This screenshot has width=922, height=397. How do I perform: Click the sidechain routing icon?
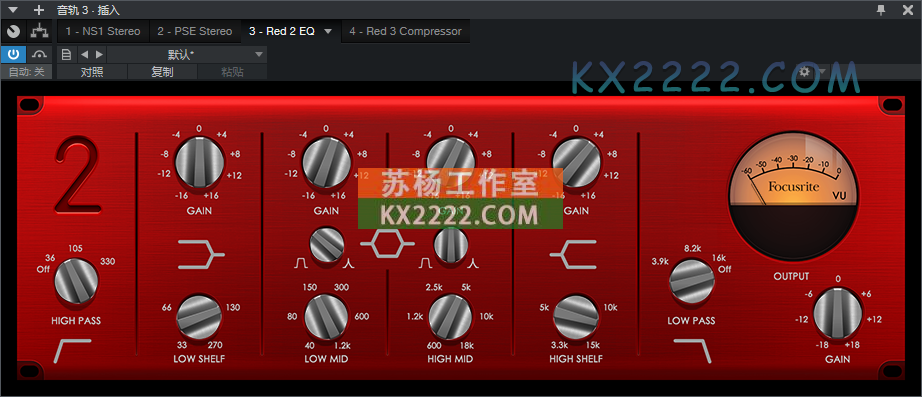click(39, 31)
